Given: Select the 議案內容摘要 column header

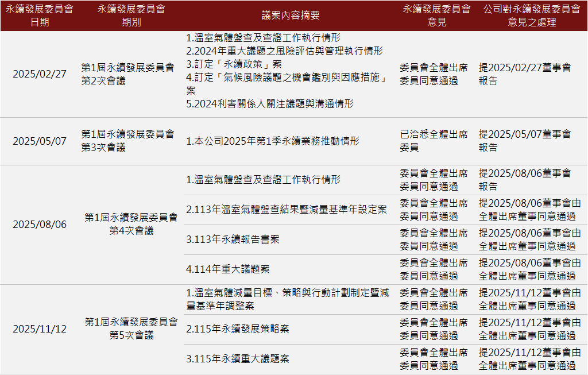Looking at the screenshot, I should pos(291,16).
